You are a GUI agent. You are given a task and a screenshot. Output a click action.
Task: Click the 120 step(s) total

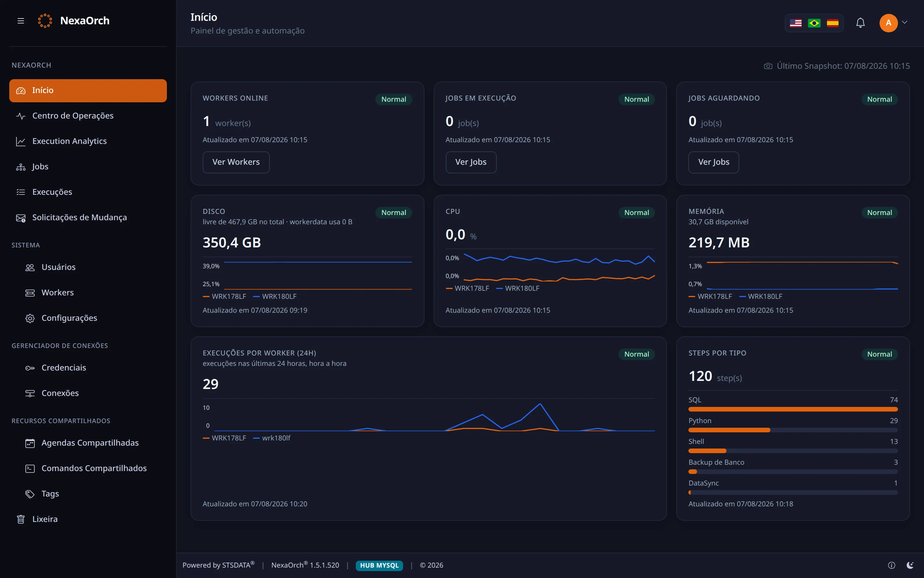[715, 377]
